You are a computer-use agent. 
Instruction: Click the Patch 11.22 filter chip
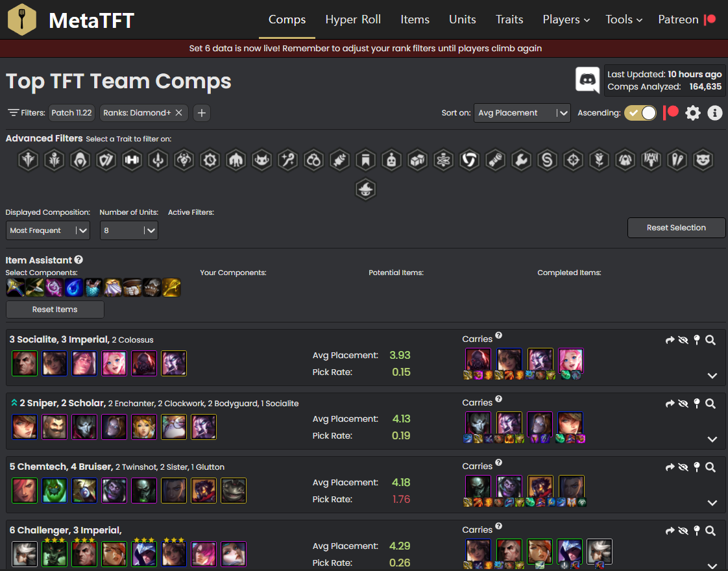point(71,113)
